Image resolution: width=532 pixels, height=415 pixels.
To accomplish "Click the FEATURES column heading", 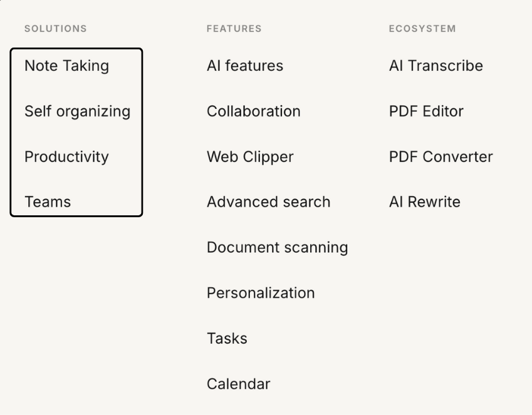I will click(234, 28).
